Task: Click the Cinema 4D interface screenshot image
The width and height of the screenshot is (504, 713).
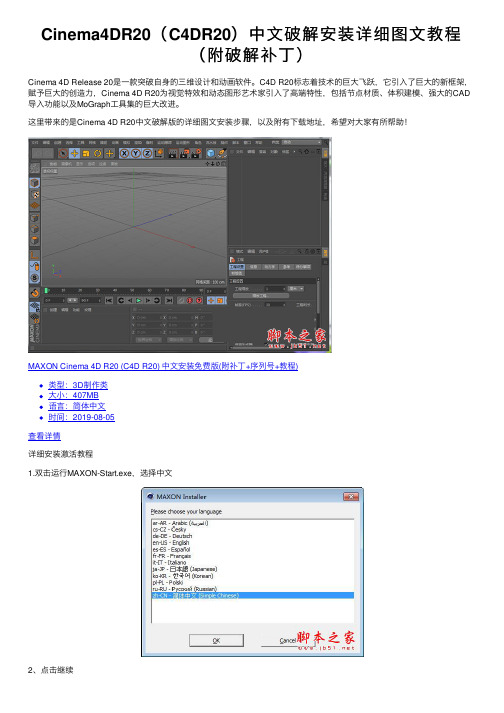Action: (180, 245)
